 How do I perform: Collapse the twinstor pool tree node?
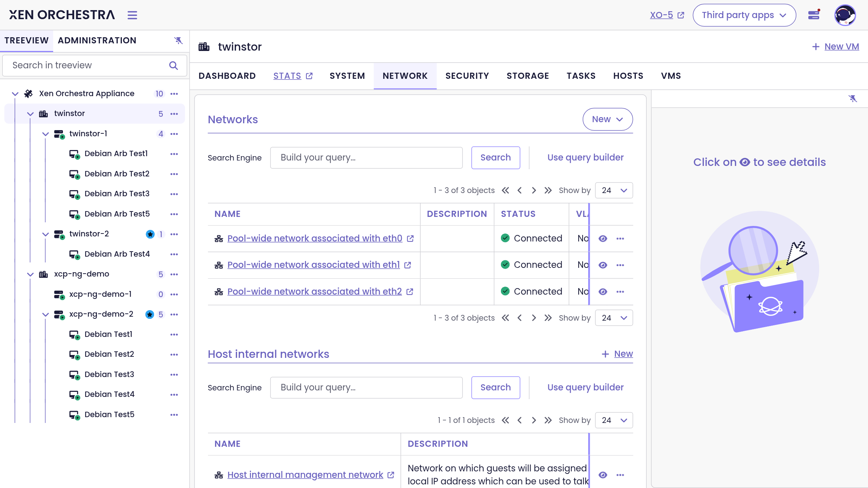(30, 114)
